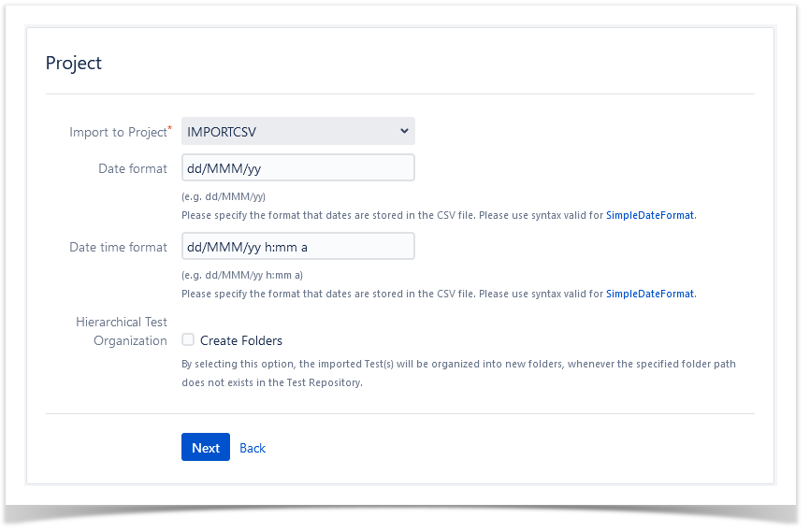
Task: Click the chevron arrow on the IMPORTCSV select
Action: (404, 131)
